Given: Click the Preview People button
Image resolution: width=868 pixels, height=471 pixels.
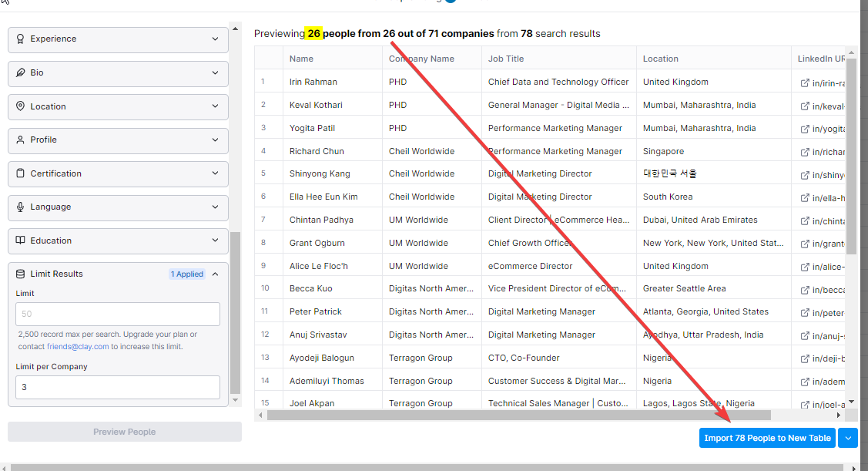Looking at the screenshot, I should pos(124,432).
